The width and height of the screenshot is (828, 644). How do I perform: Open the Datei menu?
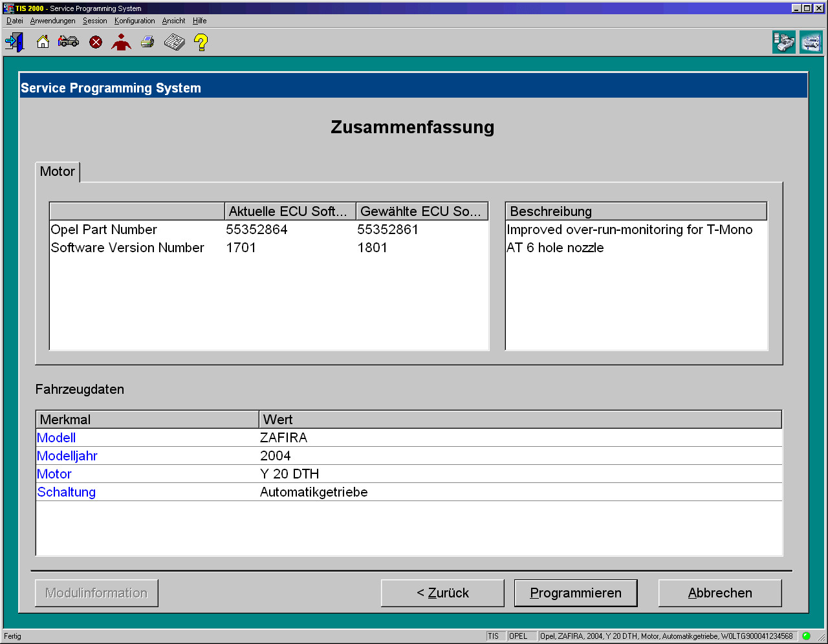click(14, 21)
